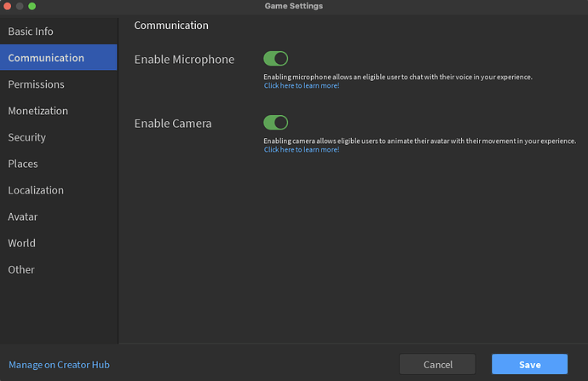
Task: Close the Game Settings window
Action: click(6, 6)
